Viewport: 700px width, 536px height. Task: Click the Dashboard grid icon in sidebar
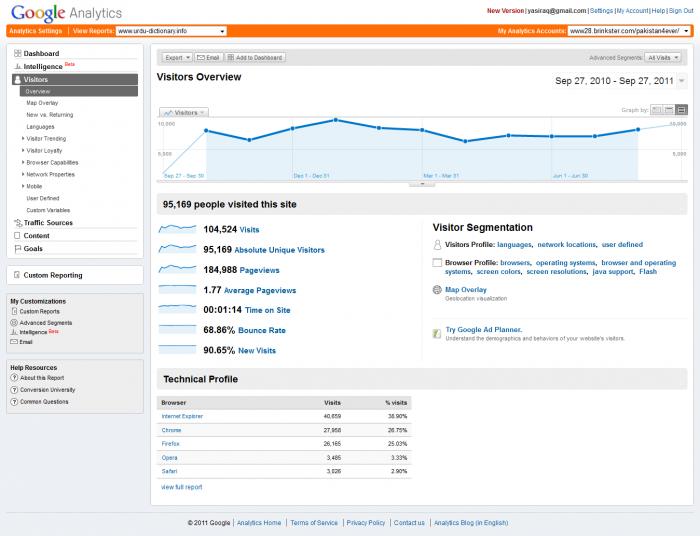click(x=17, y=53)
